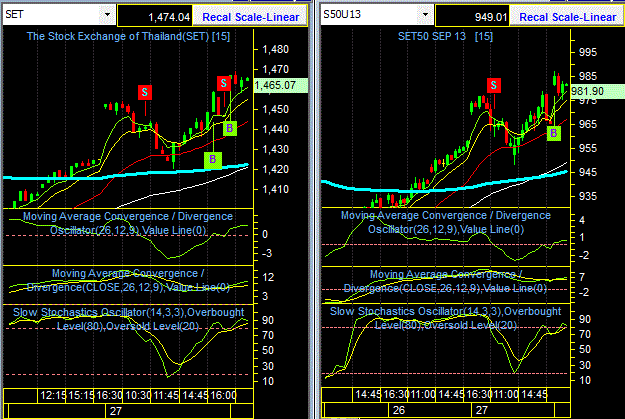Click the 935 price axis value

pos(588,197)
